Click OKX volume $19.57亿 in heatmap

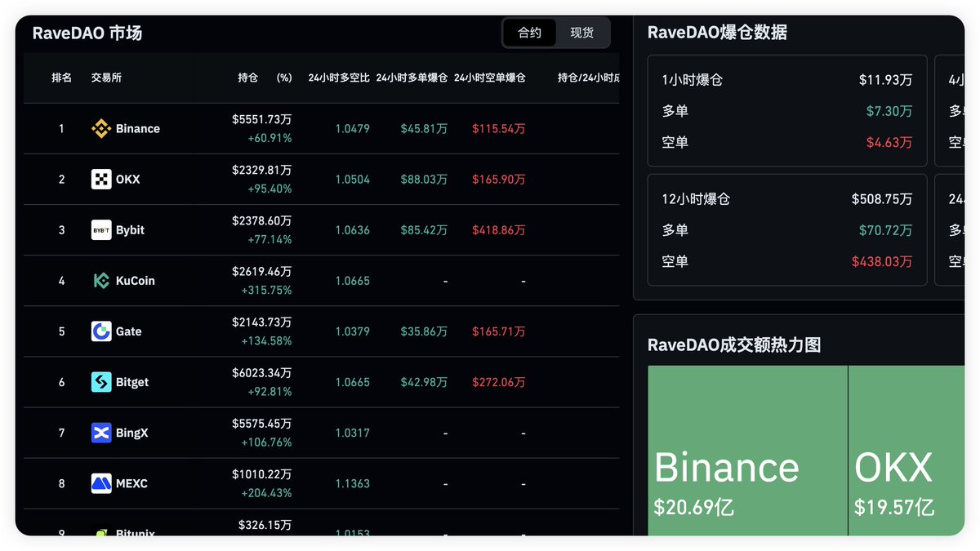(894, 507)
